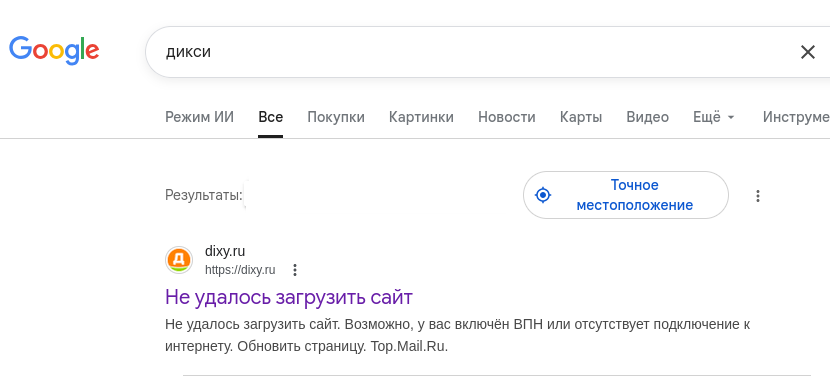Open the Инструменты search tools
The height and width of the screenshot is (377, 830).
[x=796, y=117]
